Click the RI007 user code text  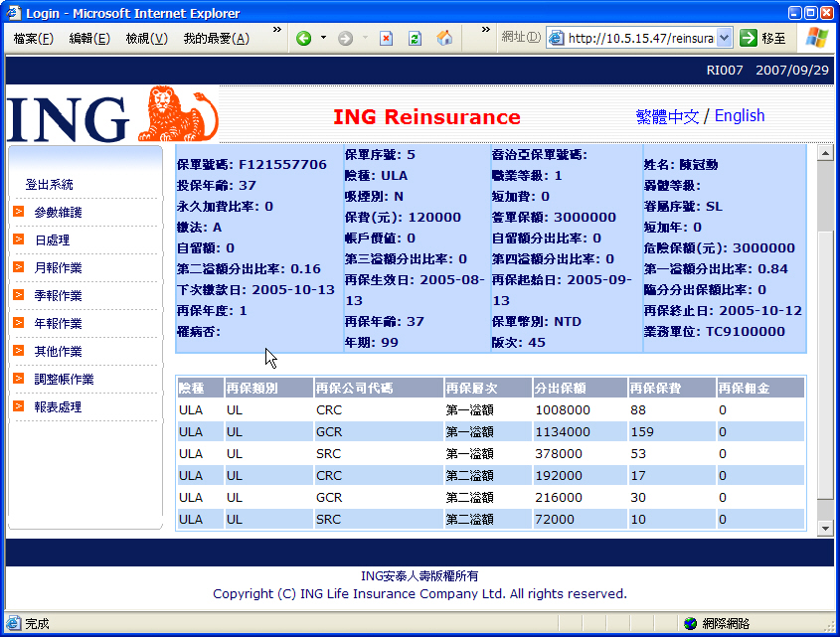[725, 71]
